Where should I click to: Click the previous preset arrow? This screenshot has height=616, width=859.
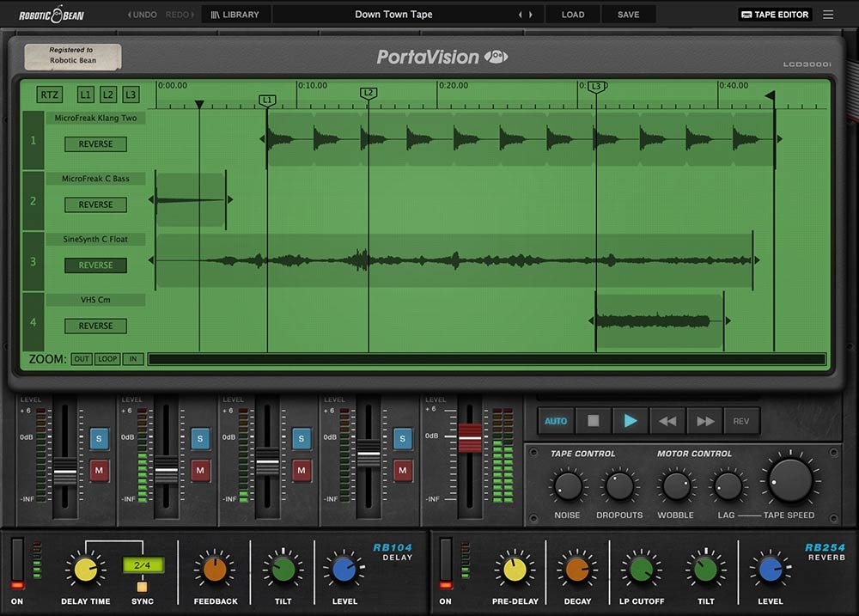(x=519, y=14)
